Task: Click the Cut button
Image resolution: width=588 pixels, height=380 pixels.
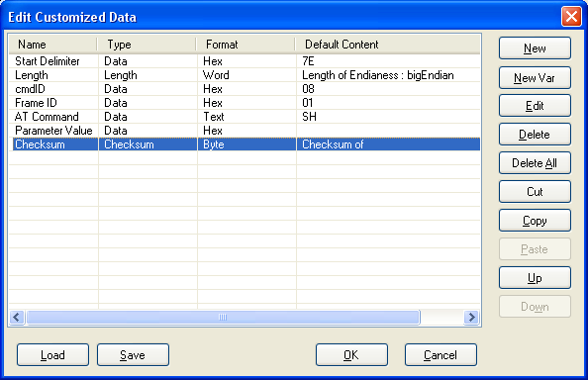Action: 535,192
